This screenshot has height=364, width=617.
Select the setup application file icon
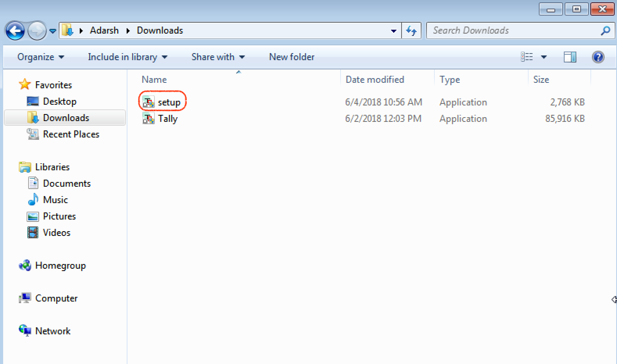click(148, 102)
